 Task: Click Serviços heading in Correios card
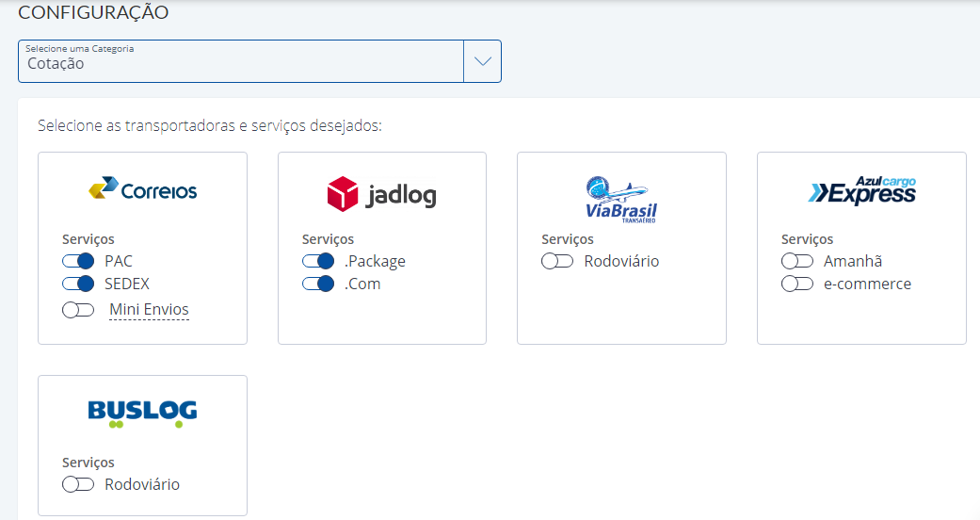pos(88,239)
